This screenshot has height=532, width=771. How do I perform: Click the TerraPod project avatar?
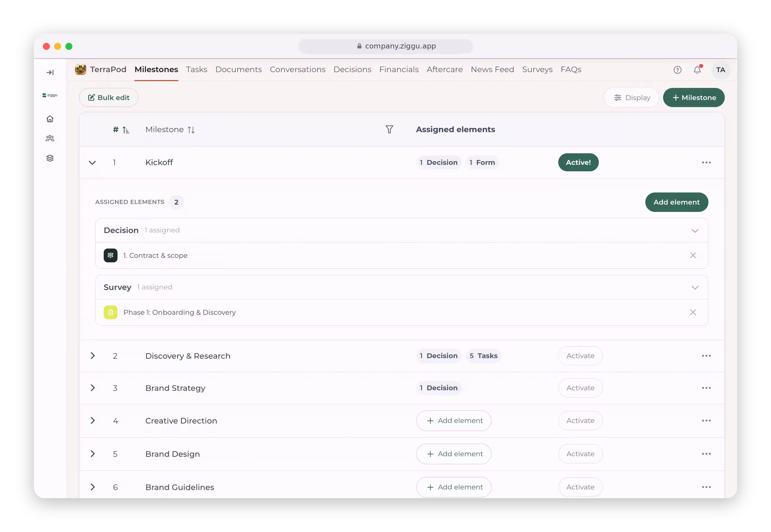click(x=80, y=69)
